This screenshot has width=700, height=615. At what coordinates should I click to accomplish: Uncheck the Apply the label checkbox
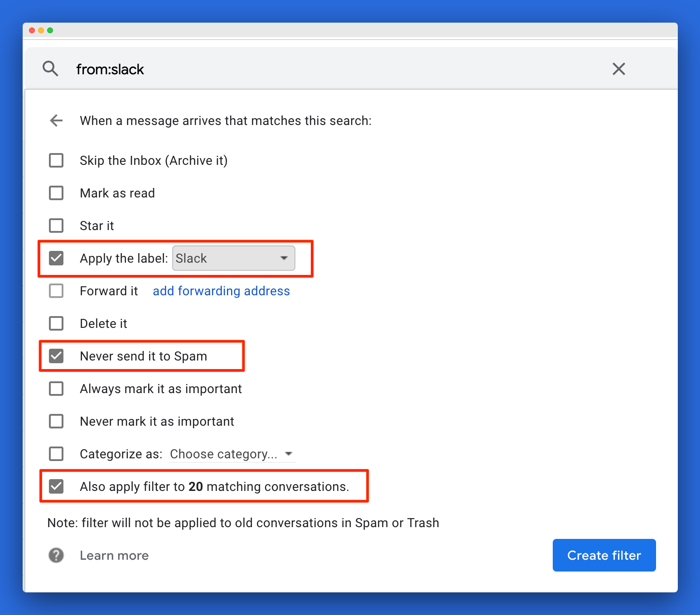[56, 258]
